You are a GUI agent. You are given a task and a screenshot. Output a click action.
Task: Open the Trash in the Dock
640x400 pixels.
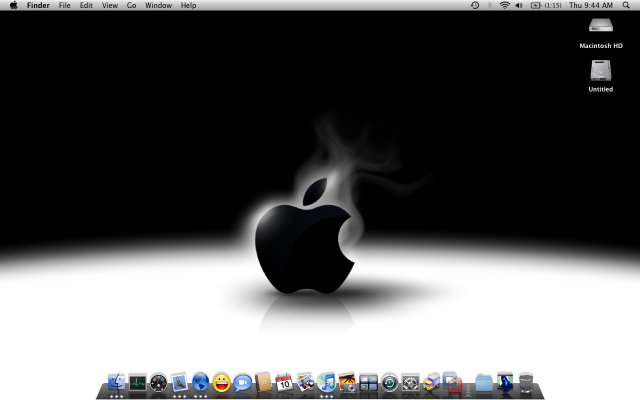[526, 383]
